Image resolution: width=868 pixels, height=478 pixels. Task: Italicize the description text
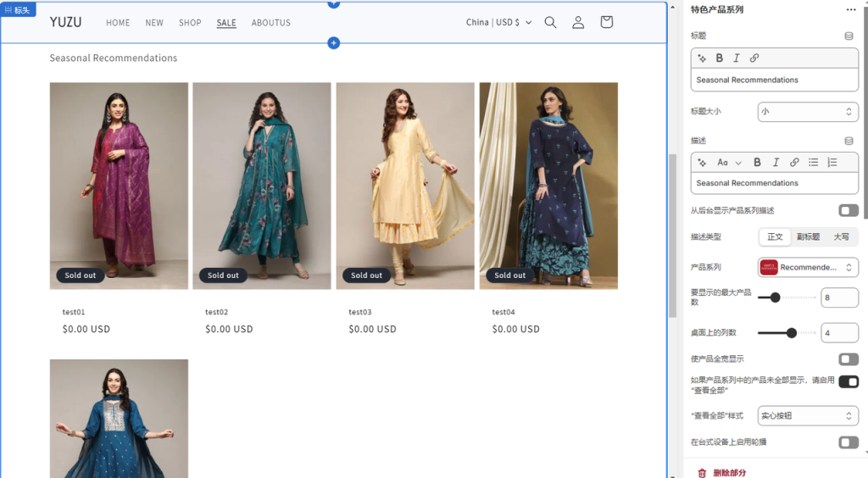tap(776, 162)
